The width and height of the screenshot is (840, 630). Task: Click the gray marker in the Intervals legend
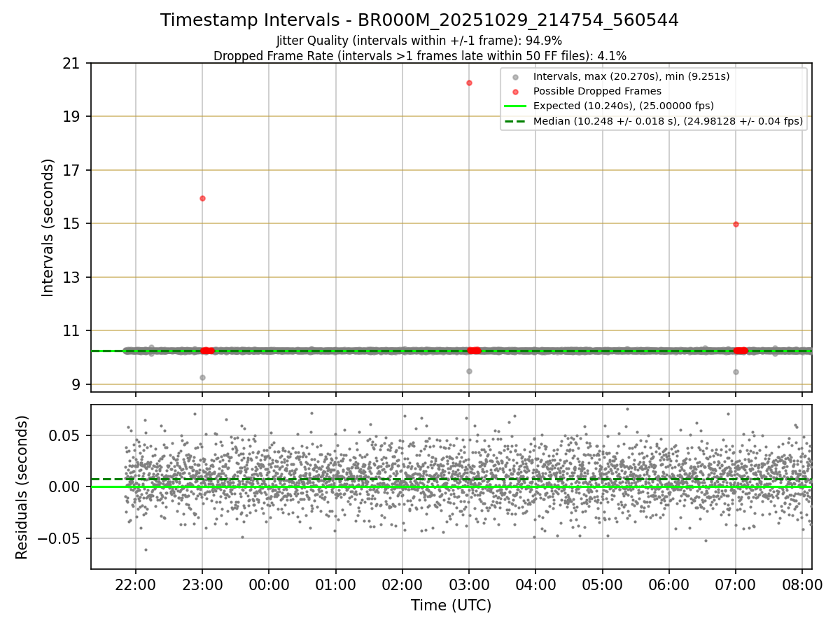(x=515, y=77)
